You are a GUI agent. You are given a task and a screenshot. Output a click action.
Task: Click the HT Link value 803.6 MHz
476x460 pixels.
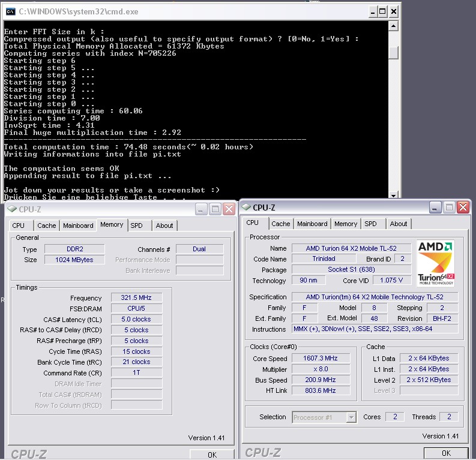coord(321,390)
